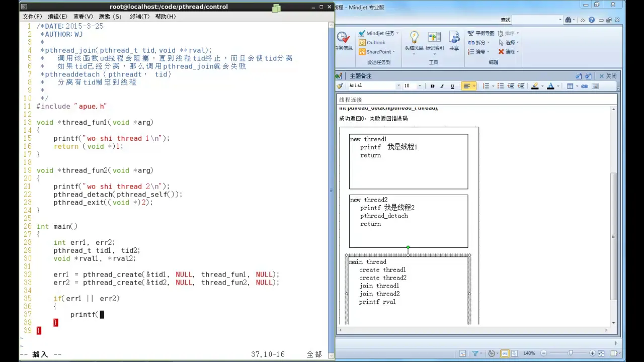Open the numbered list dropdown arrow
The height and width of the screenshot is (362, 644).
click(x=493, y=86)
